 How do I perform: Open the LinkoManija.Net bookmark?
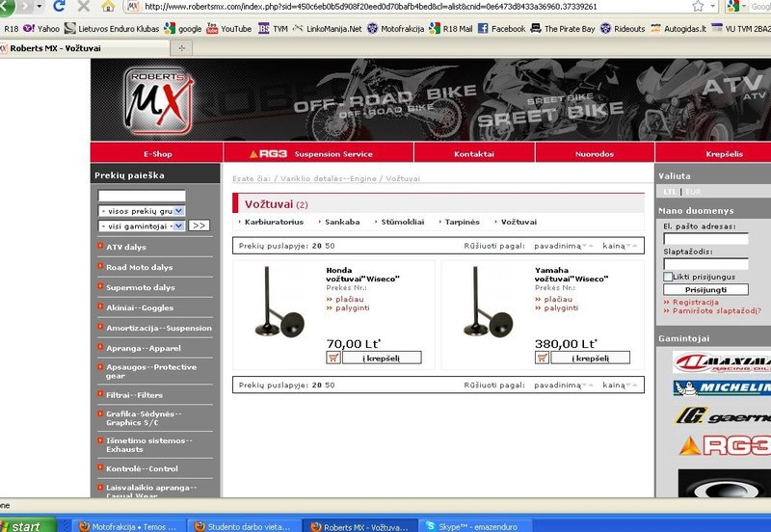click(327, 29)
